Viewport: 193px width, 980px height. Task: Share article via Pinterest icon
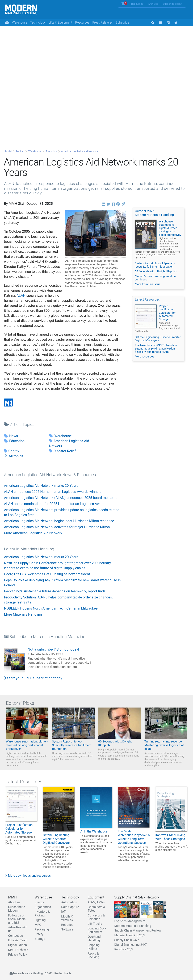pyautogui.click(x=118, y=204)
